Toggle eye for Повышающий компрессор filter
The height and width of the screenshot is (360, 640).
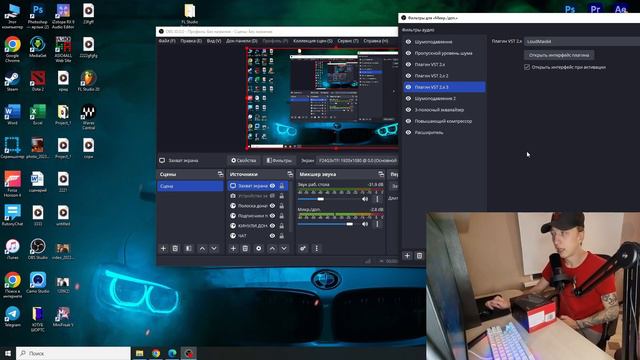[408, 121]
